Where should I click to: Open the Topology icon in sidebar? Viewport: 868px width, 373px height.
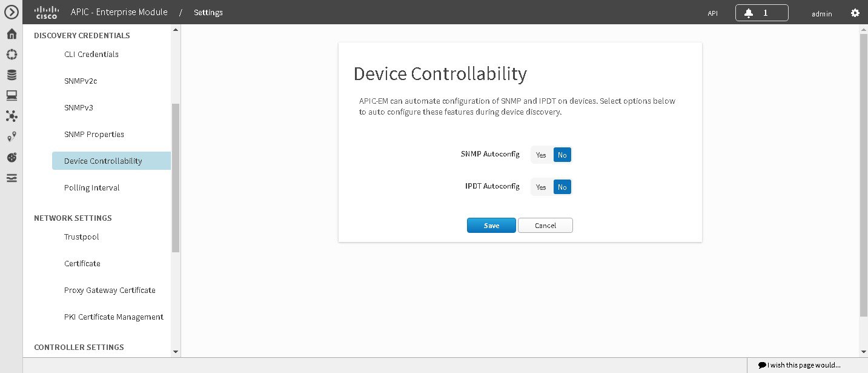click(11, 116)
